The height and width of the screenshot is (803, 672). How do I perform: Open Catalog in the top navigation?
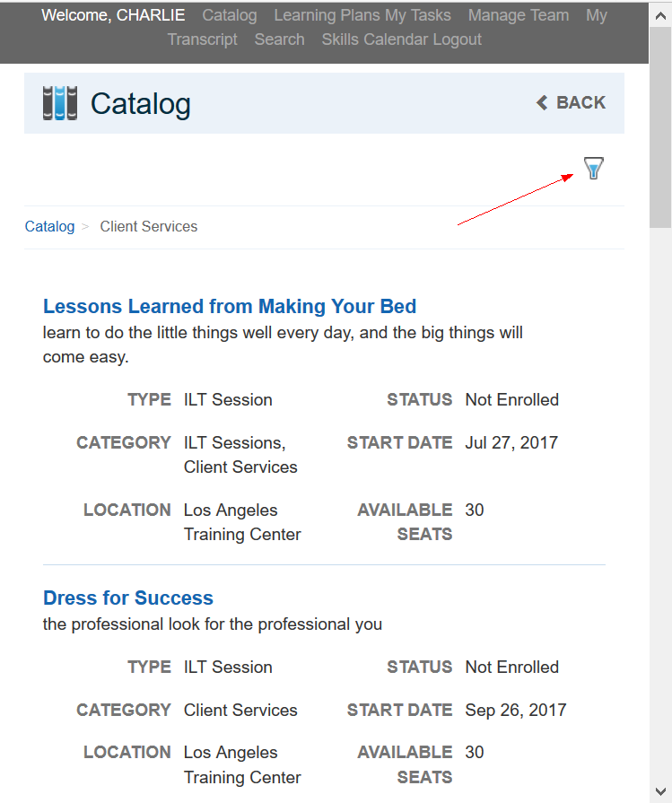230,15
